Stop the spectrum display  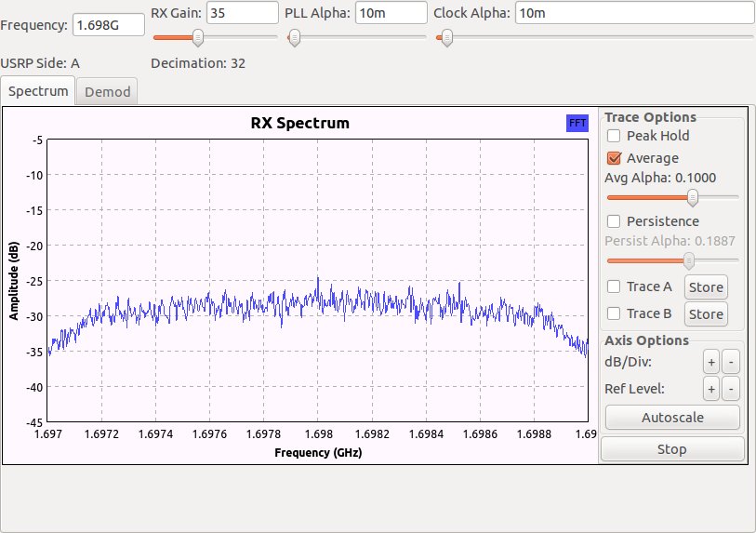point(671,449)
